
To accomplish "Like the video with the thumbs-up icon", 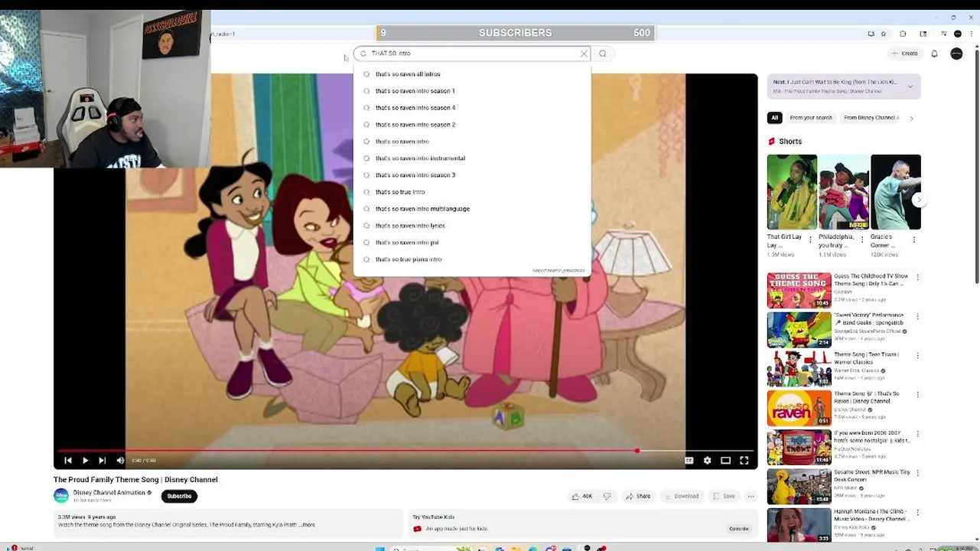I will (581, 496).
